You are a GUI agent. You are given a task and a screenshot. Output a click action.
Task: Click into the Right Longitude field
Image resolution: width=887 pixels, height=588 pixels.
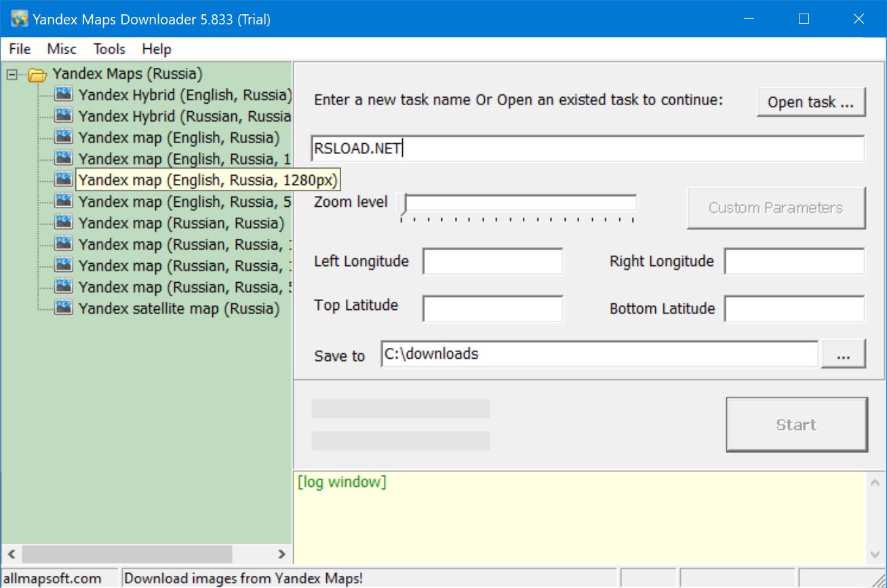tap(795, 262)
